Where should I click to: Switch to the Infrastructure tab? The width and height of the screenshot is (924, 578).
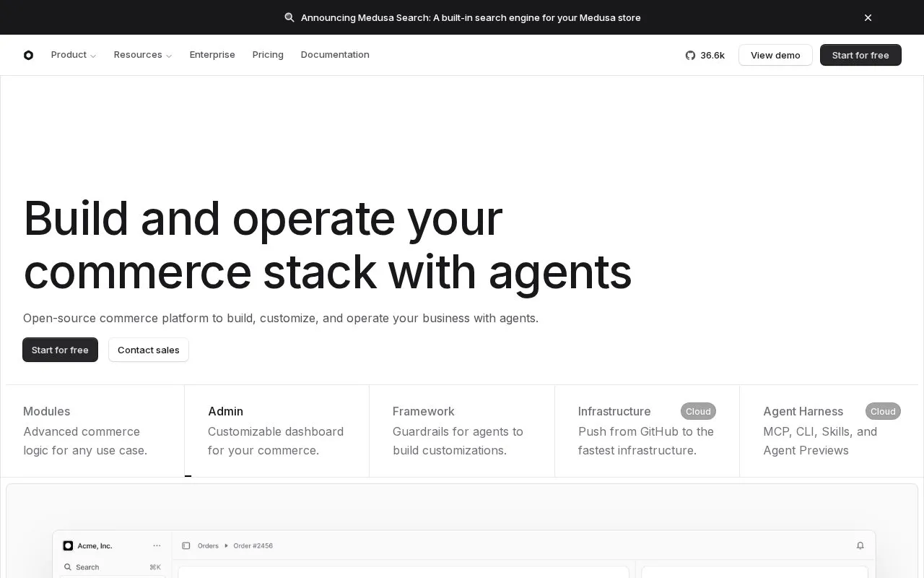pos(647,431)
